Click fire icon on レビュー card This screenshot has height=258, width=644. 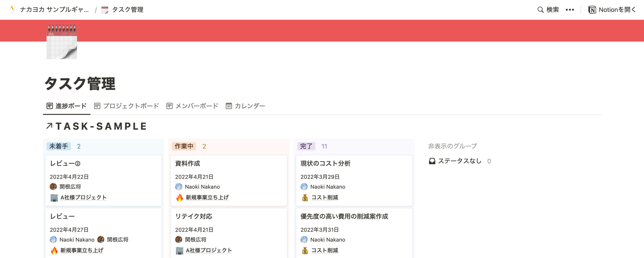tap(54, 250)
